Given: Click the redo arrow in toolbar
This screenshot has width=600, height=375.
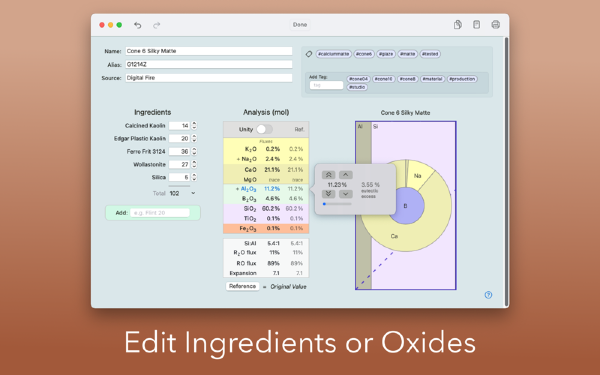Looking at the screenshot, I should tap(157, 25).
